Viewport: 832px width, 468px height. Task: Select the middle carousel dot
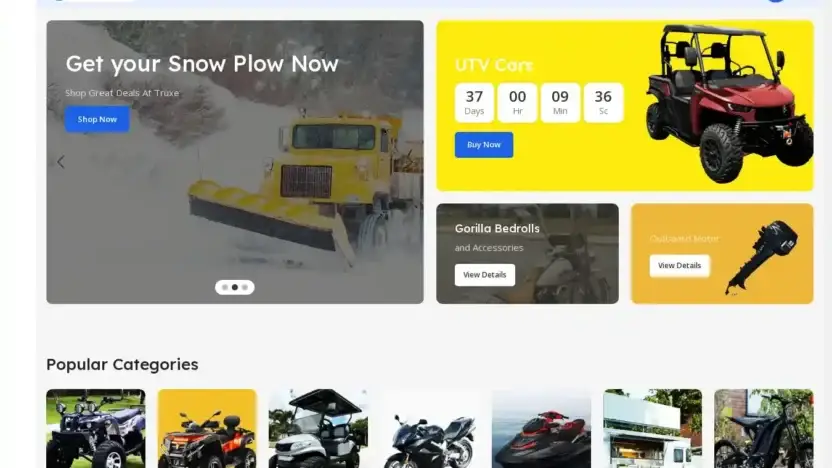click(x=235, y=287)
